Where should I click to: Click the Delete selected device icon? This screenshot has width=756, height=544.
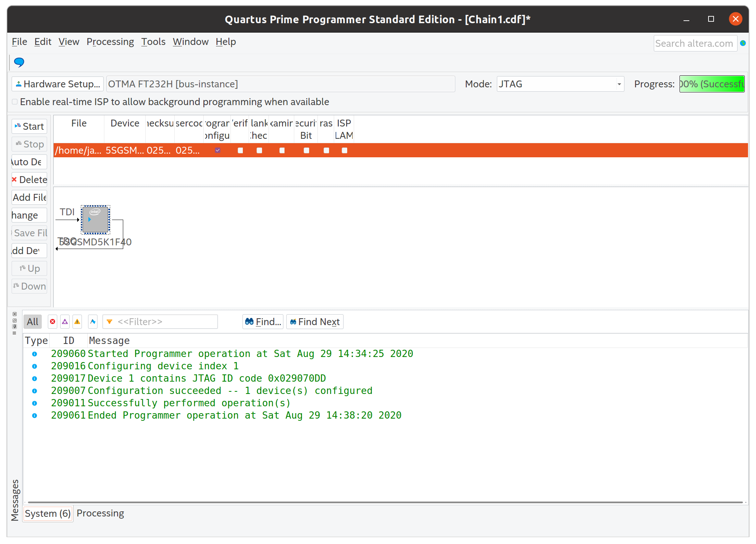[x=30, y=179]
